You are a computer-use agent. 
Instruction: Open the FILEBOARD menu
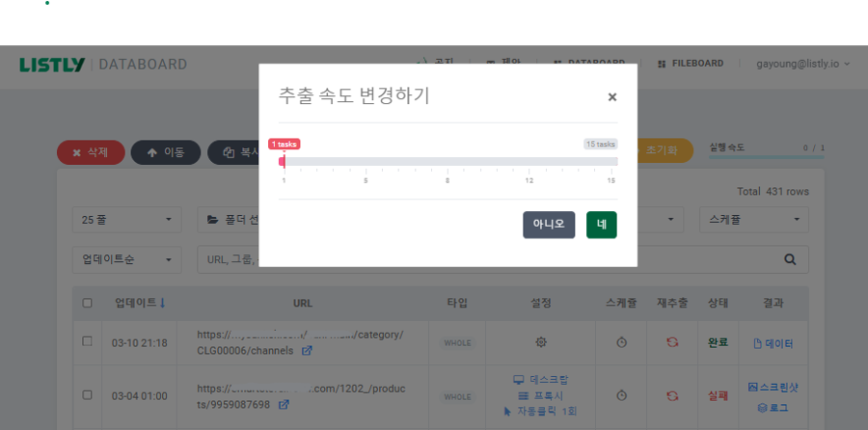(691, 64)
